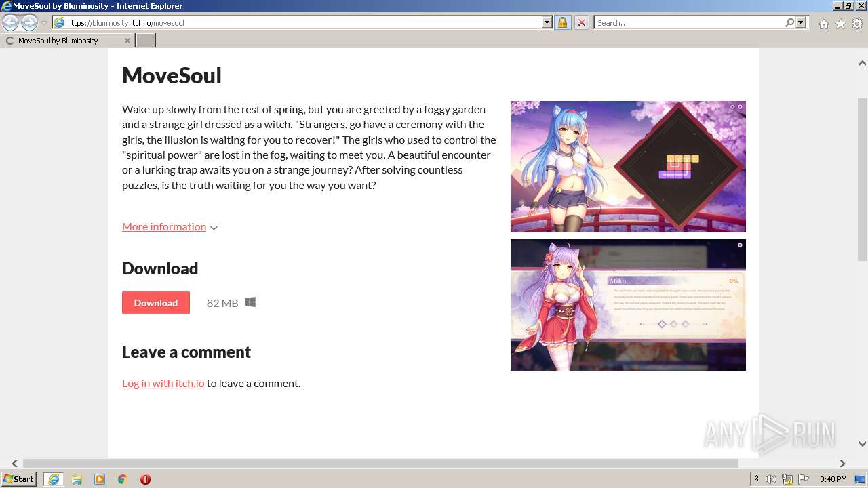Open the Tools gear icon
Image resolution: width=868 pixels, height=488 pixels.
coord(857,24)
